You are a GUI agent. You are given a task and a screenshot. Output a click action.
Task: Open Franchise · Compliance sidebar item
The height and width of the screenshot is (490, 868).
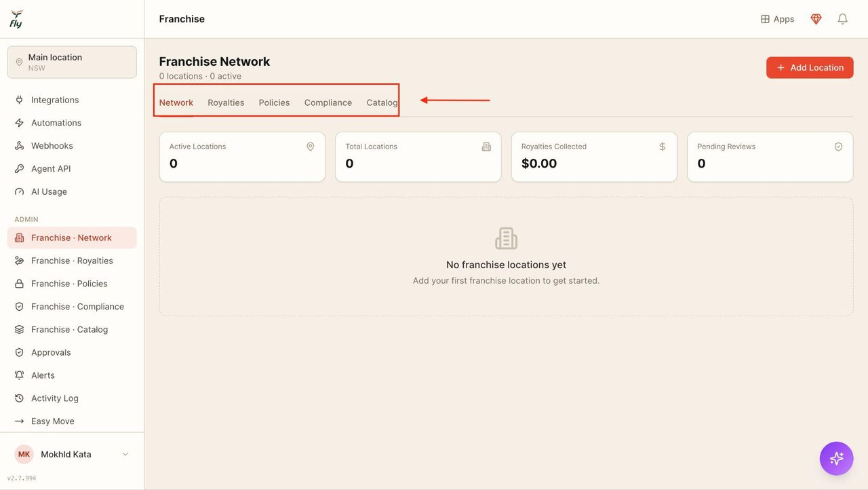point(72,307)
